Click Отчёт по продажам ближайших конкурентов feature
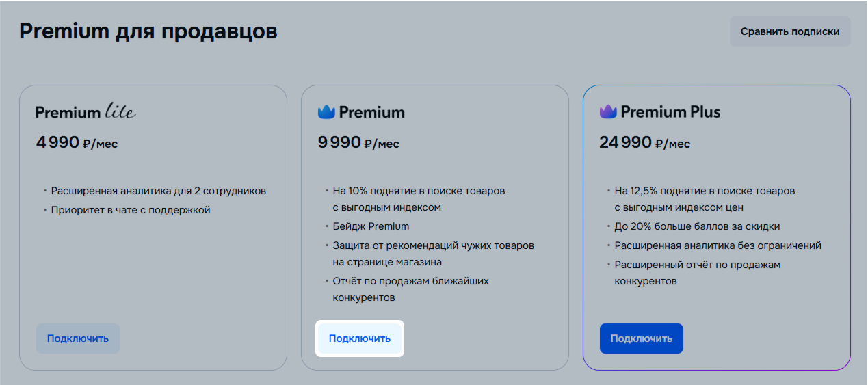The height and width of the screenshot is (385, 868). coord(411,289)
